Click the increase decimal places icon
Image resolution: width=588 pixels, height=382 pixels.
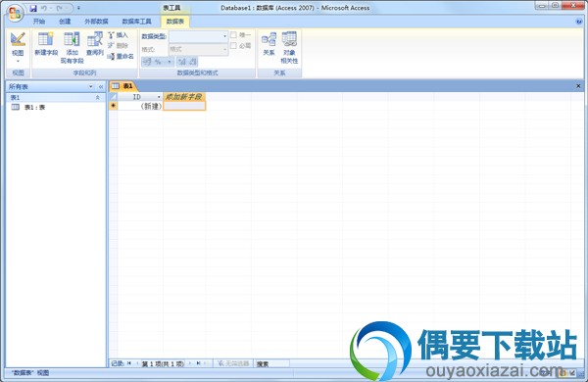(x=182, y=62)
